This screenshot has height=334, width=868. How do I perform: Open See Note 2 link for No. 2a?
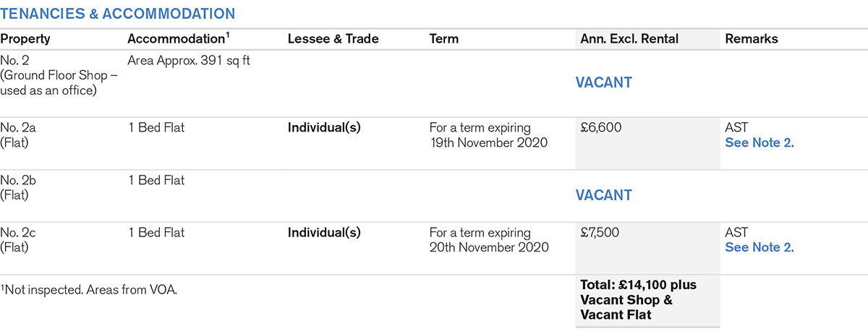(x=759, y=142)
